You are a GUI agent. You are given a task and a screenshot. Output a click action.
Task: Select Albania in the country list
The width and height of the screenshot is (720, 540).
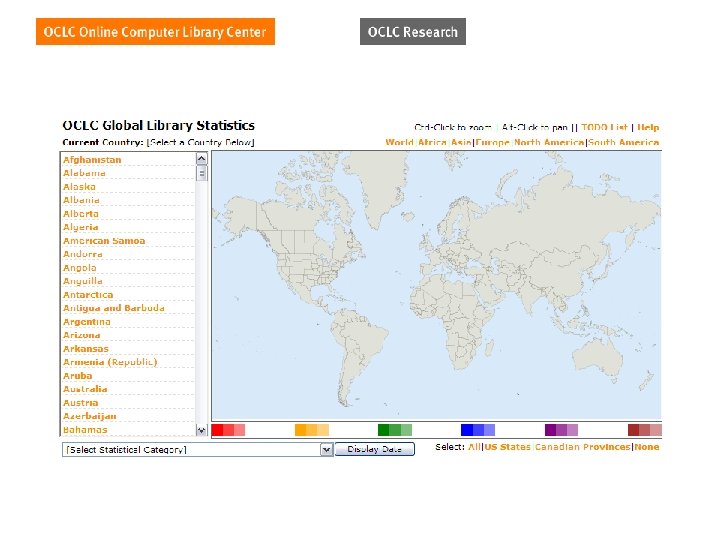[81, 200]
